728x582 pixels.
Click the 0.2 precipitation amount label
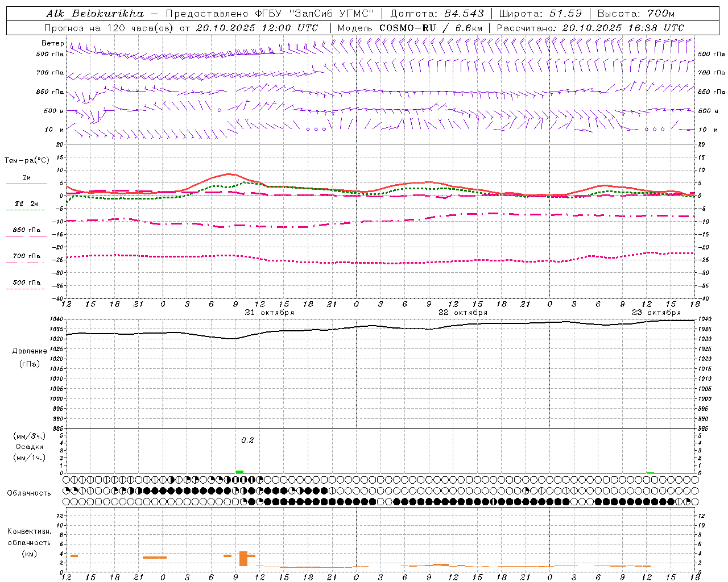247,440
